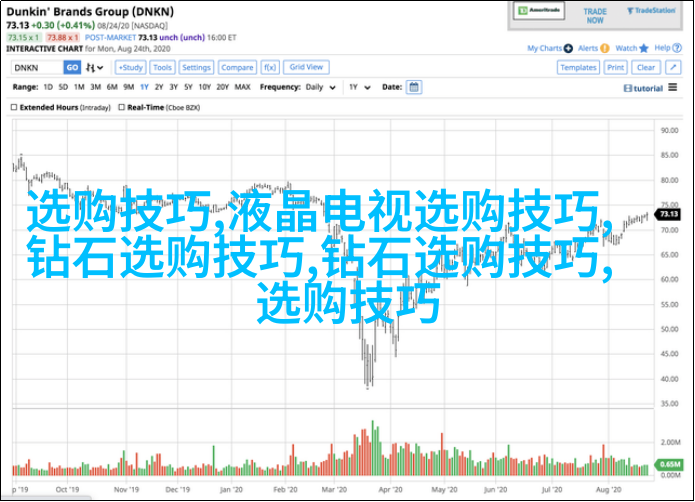This screenshot has width=695, height=502.
Task: Click the Print button
Action: 615,67
